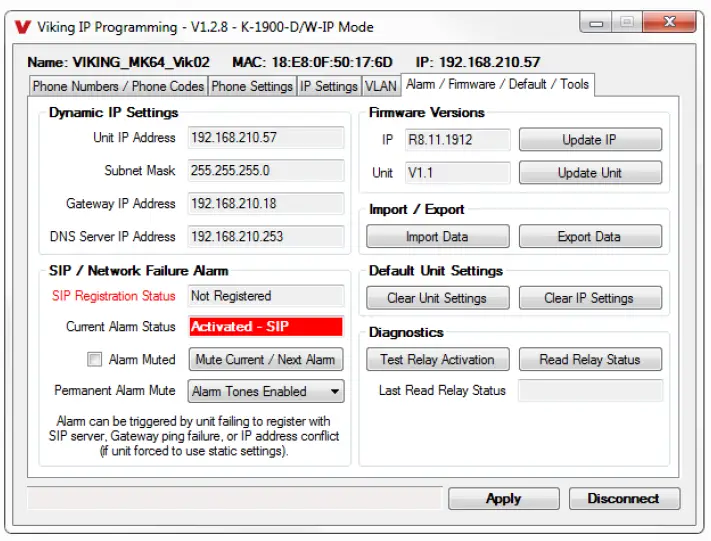Switch to the Phone Settings tab

[x=252, y=86]
